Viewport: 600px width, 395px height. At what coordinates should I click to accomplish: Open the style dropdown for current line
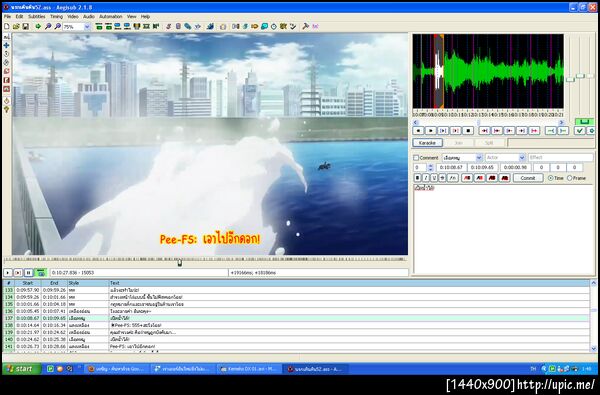[x=479, y=158]
